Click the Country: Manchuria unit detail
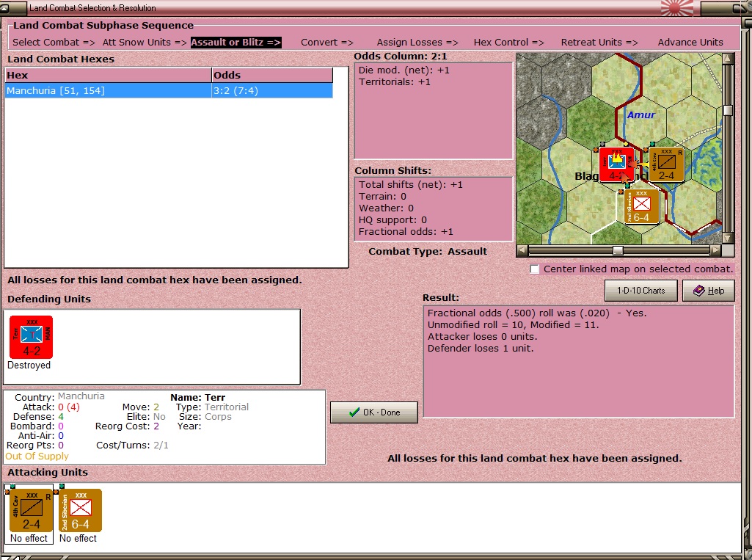Image resolution: width=752 pixels, height=560 pixels. click(x=59, y=397)
